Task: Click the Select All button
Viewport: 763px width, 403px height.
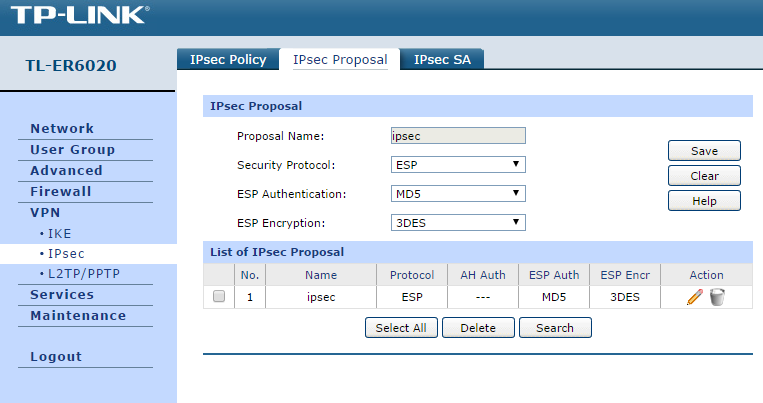Action: coord(401,328)
